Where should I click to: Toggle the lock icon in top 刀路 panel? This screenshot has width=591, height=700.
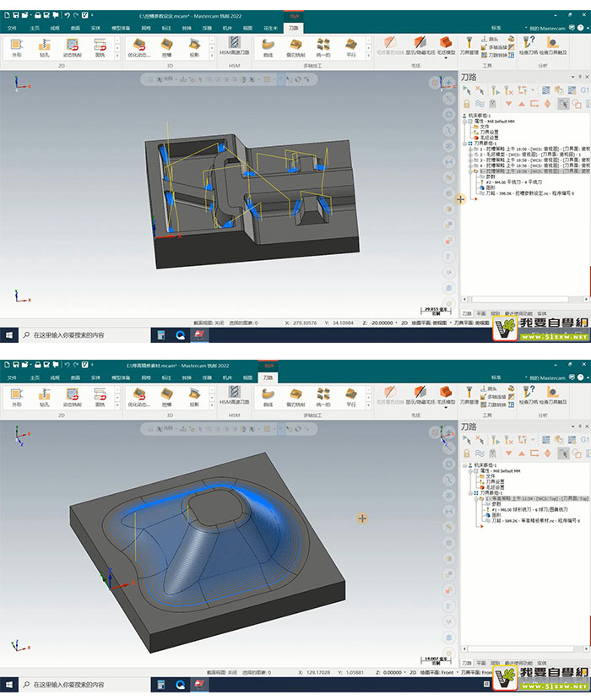tap(466, 104)
